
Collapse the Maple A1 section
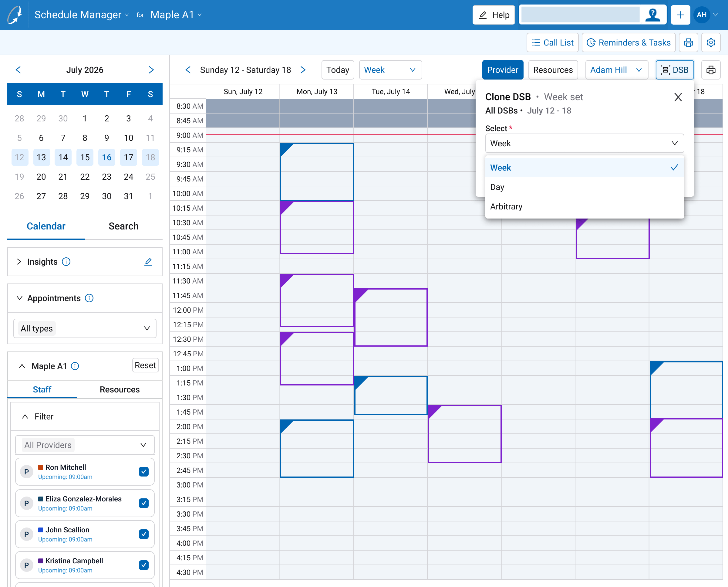[x=22, y=366]
